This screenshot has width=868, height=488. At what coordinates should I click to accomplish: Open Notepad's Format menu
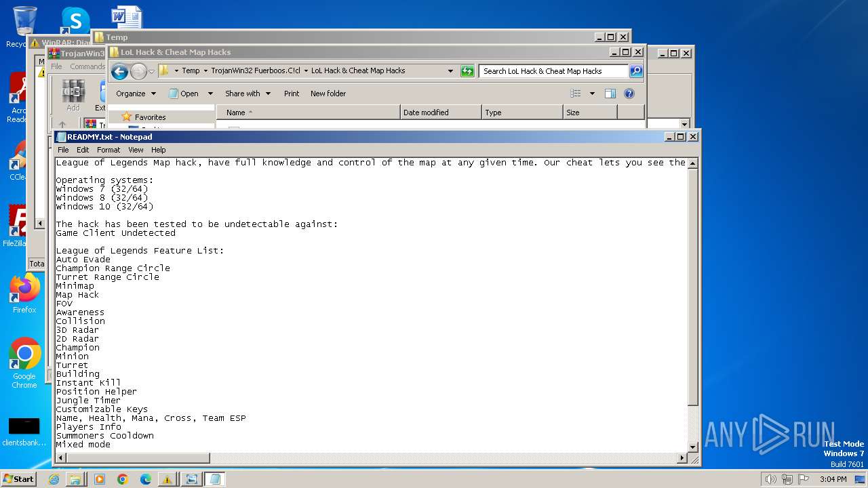pos(108,150)
